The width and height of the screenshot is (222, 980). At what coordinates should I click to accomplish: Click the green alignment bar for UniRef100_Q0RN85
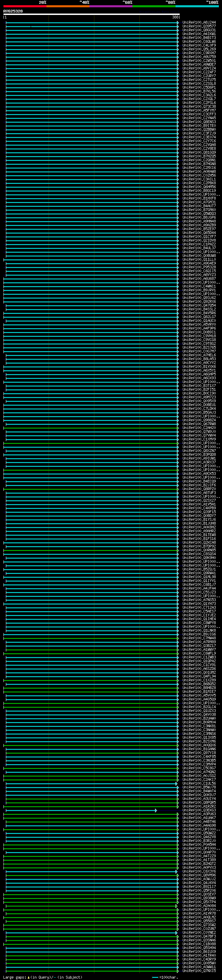[x=91, y=550]
